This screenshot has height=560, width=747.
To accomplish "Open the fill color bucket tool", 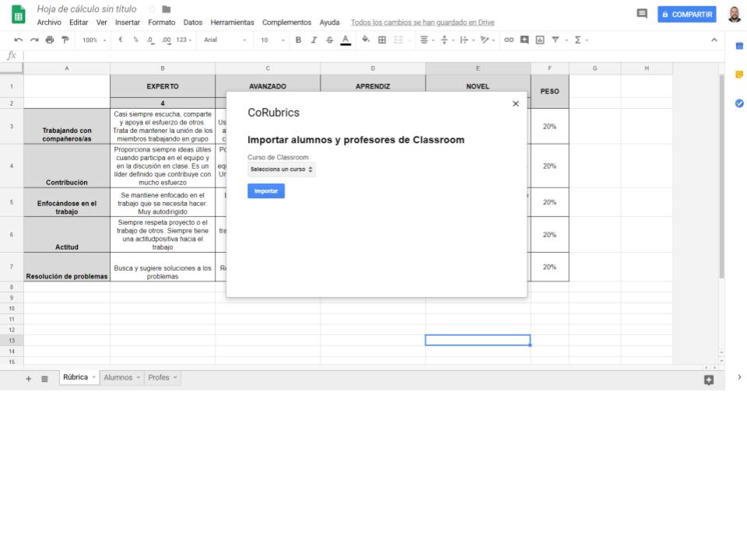I will tap(366, 40).
